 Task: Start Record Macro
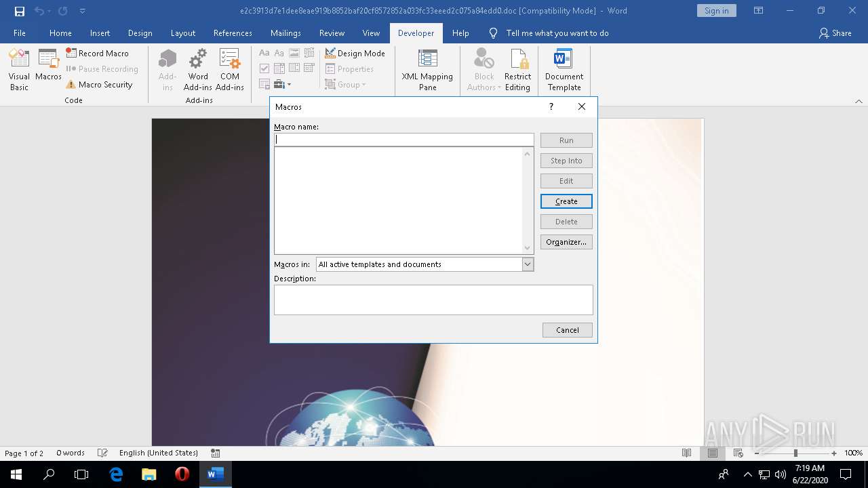pos(97,53)
